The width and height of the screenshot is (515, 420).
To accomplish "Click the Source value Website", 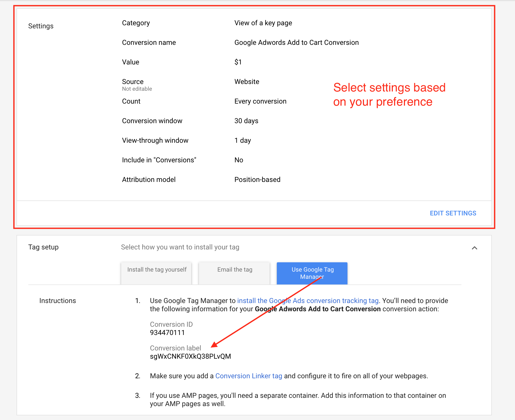I will [x=247, y=82].
